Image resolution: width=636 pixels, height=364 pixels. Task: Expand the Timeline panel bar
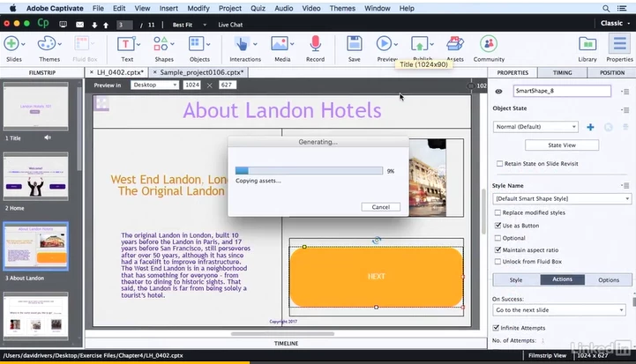(x=286, y=344)
